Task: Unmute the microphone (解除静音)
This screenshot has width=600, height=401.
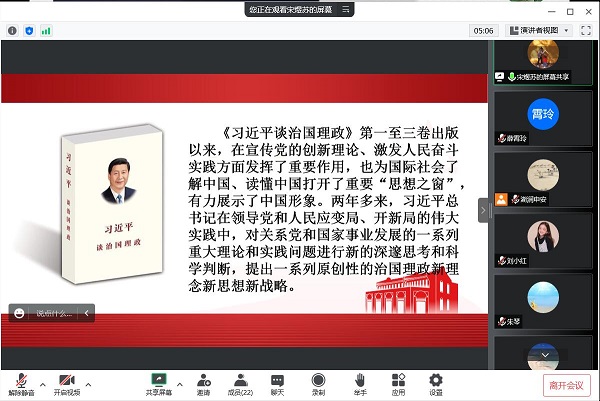Action: click(20, 382)
